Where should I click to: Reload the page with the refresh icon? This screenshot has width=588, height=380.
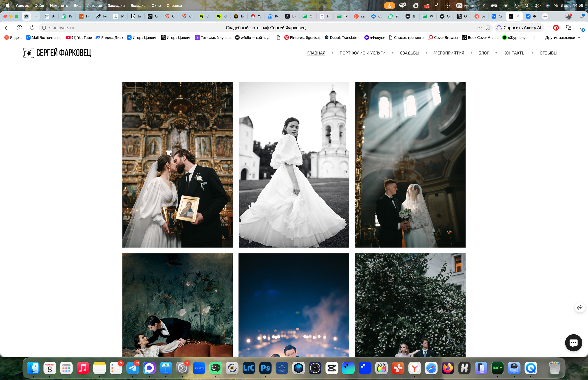pyautogui.click(x=32, y=28)
